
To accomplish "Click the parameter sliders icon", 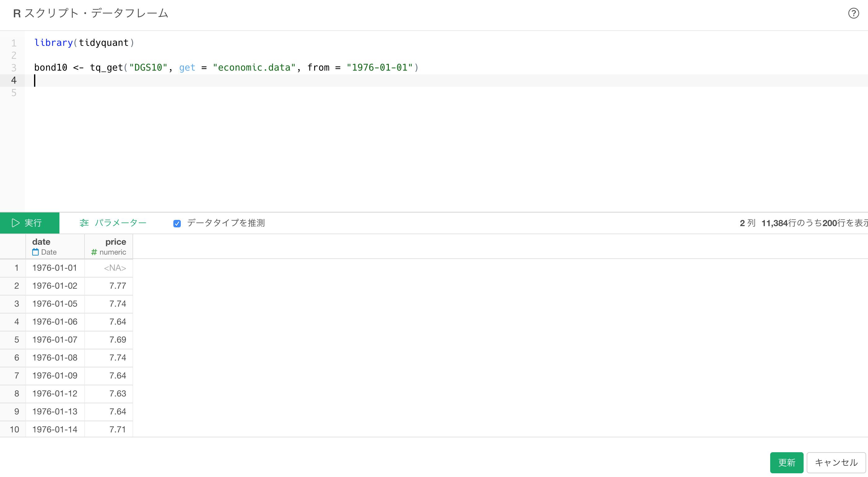I will click(x=84, y=223).
